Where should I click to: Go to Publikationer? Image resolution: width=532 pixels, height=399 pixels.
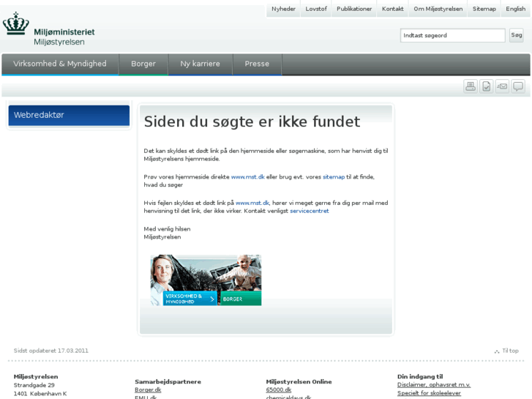(354, 9)
